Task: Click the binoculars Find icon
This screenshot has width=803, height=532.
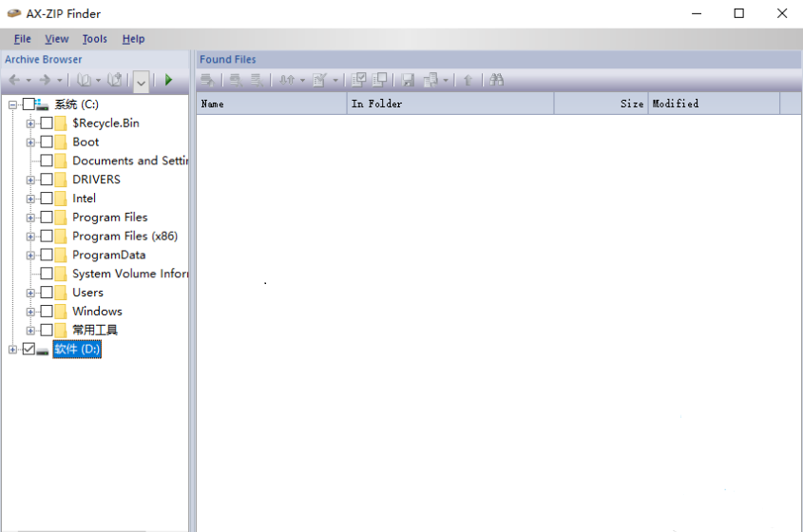Action: 496,81
